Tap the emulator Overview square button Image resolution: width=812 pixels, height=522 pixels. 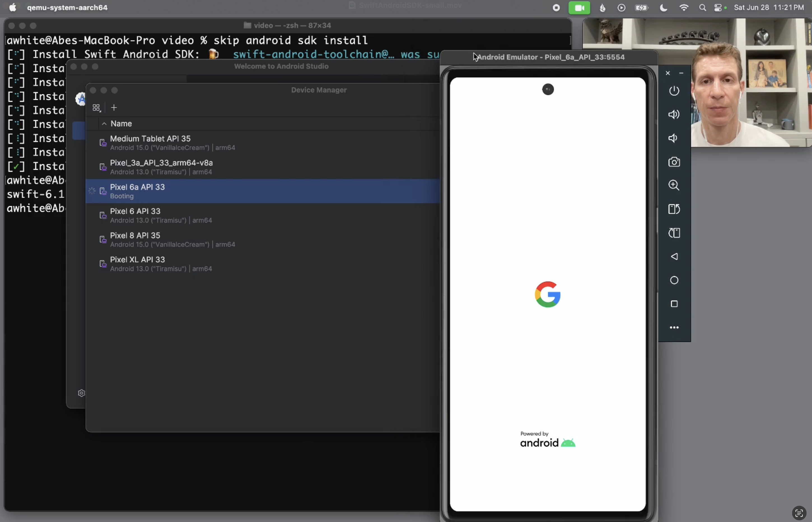click(674, 304)
